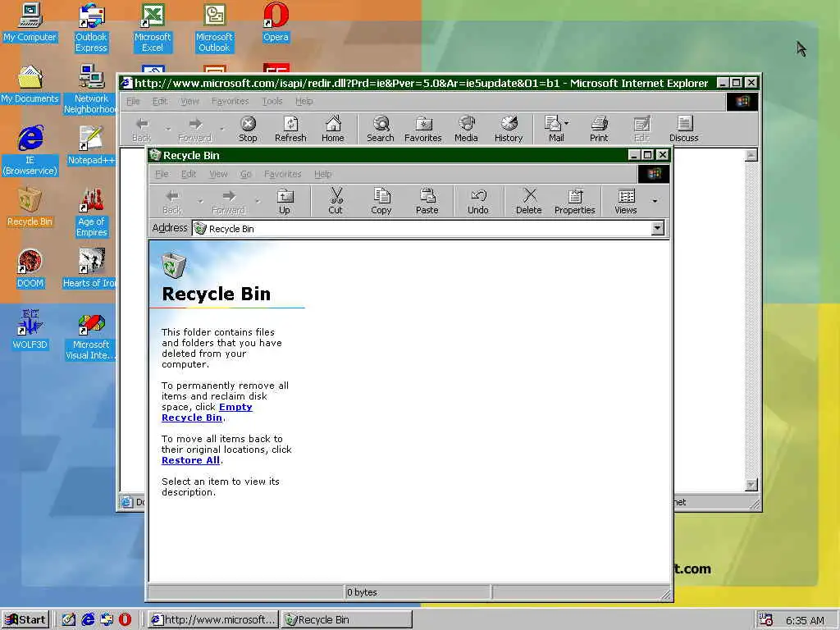Open File menu in Recycle Bin window

pyautogui.click(x=162, y=174)
